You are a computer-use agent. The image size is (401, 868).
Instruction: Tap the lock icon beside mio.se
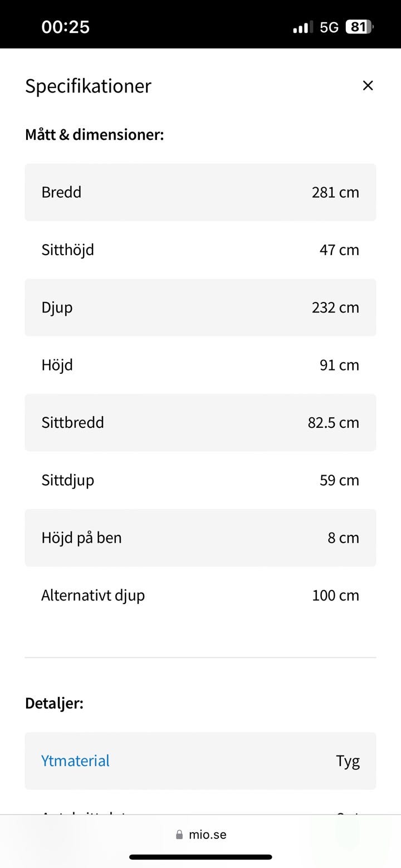179,835
